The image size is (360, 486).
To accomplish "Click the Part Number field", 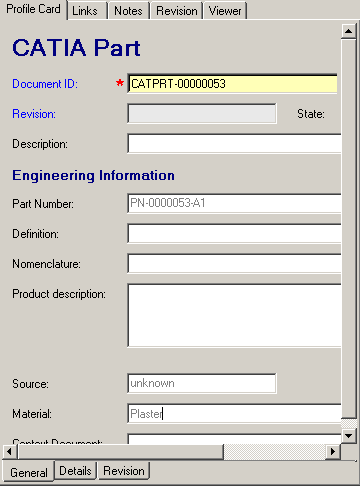I will point(234,203).
